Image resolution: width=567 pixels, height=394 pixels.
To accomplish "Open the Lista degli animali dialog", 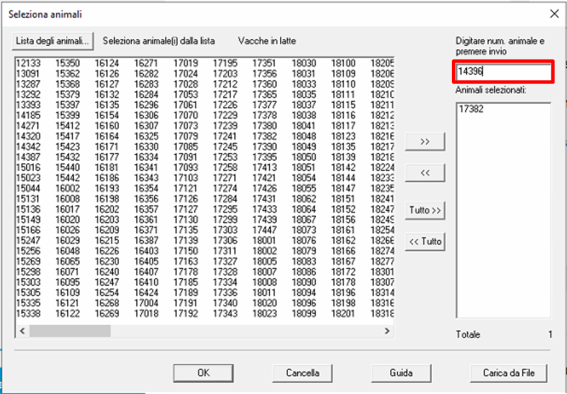I will (x=53, y=41).
